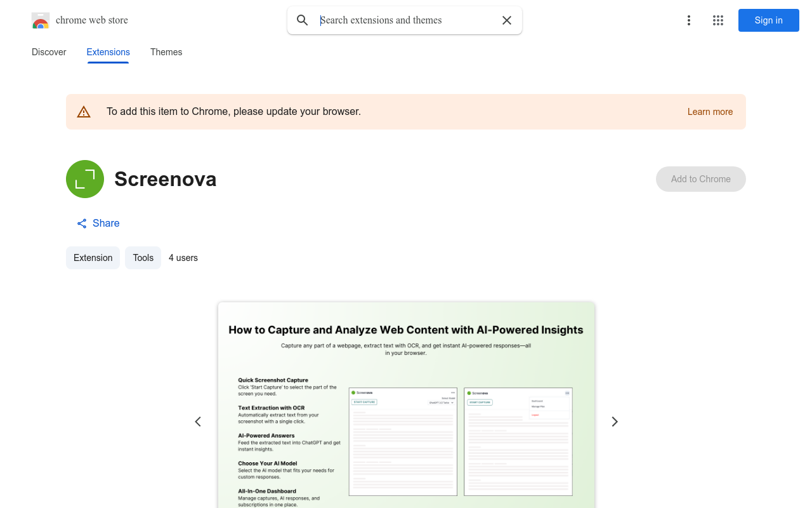The height and width of the screenshot is (508, 812).
Task: Clear the search box with X
Action: click(x=507, y=20)
